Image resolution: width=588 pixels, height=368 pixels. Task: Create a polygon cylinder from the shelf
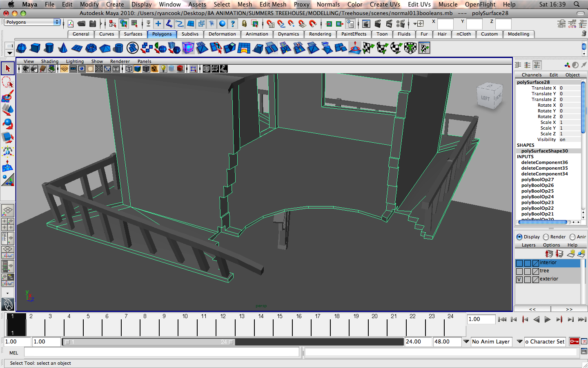click(49, 48)
